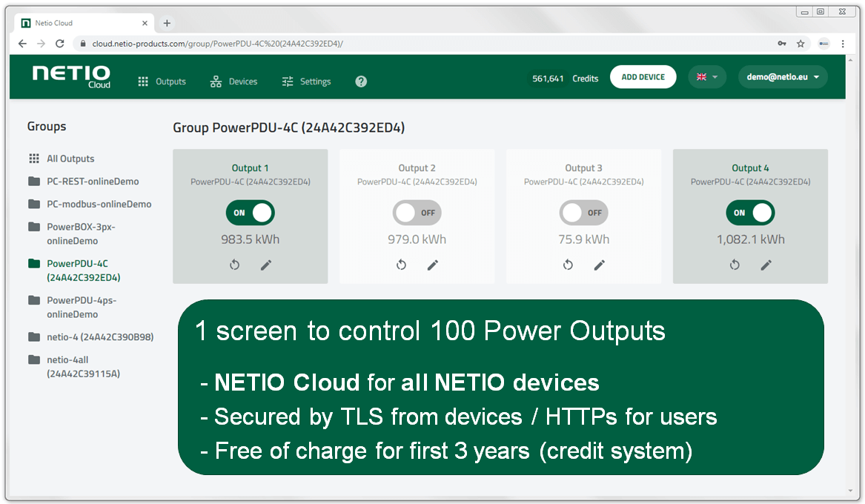Click the Output 1 title
This screenshot has height=504, width=865.
(250, 168)
